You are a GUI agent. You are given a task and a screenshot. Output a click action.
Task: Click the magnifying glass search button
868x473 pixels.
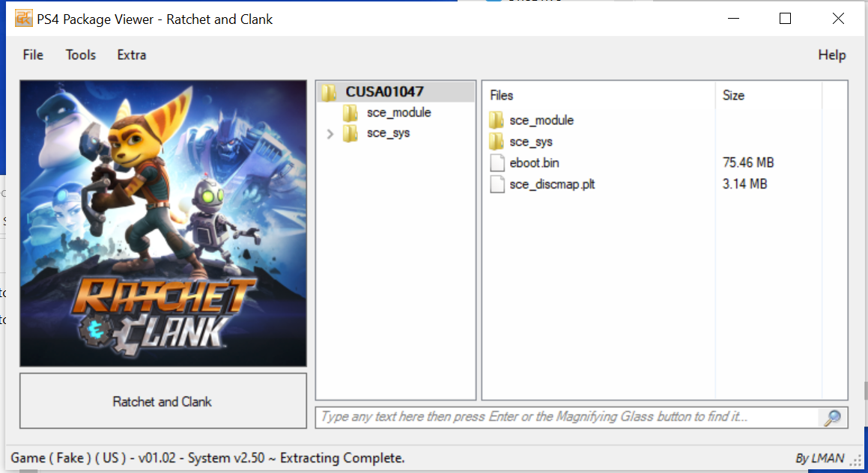[x=832, y=418]
